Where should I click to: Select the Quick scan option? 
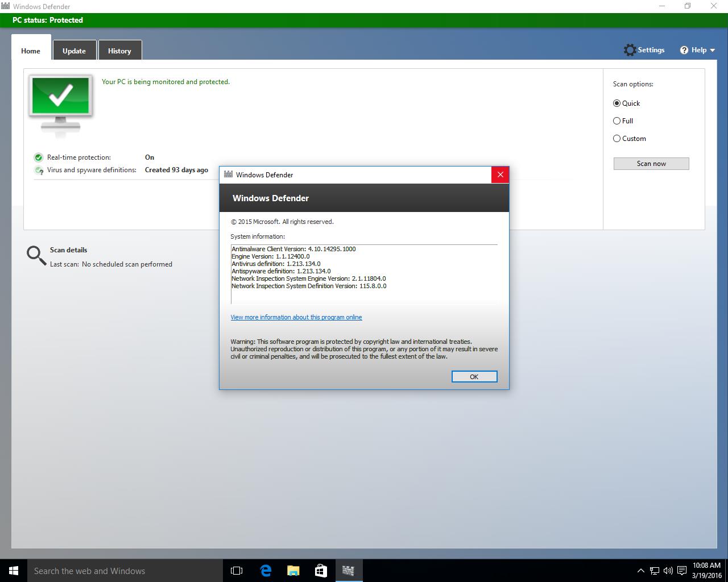(617, 103)
